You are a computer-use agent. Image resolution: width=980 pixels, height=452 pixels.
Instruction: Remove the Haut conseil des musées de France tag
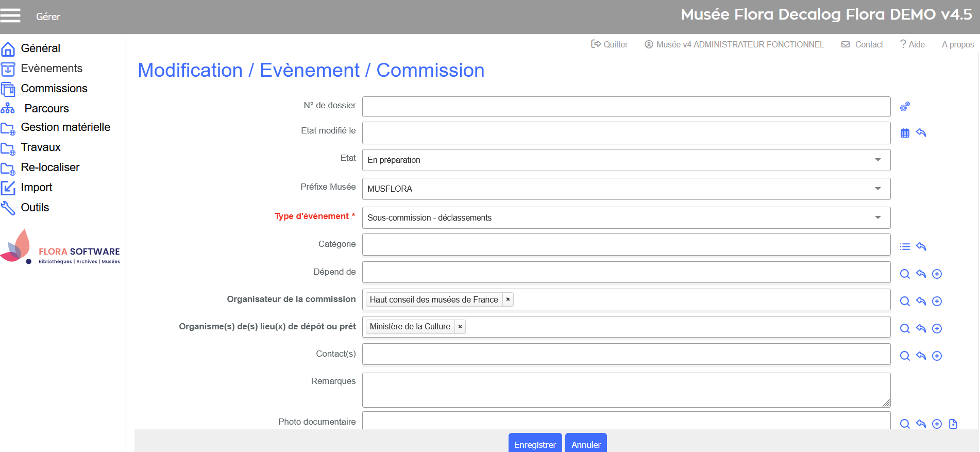508,299
